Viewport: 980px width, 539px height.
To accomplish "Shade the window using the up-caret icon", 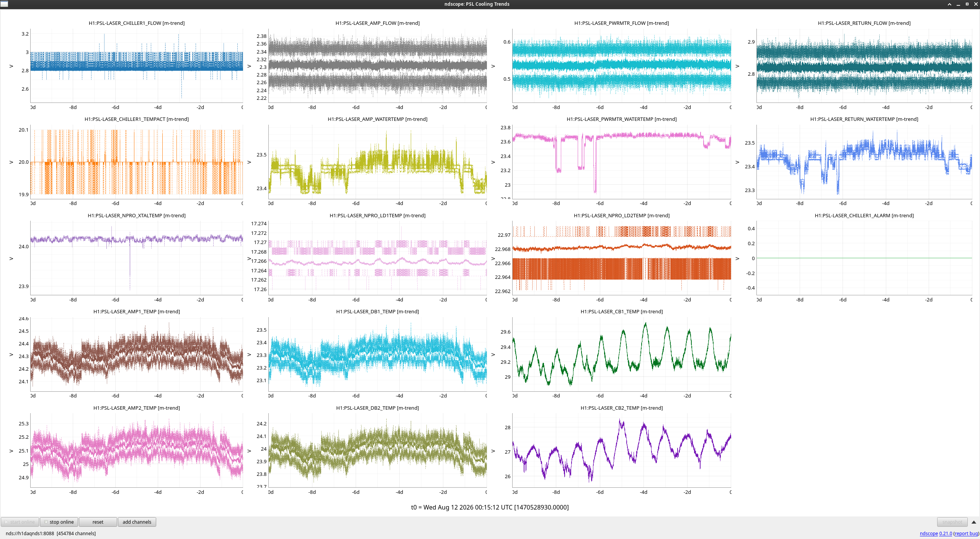I will [x=949, y=4].
